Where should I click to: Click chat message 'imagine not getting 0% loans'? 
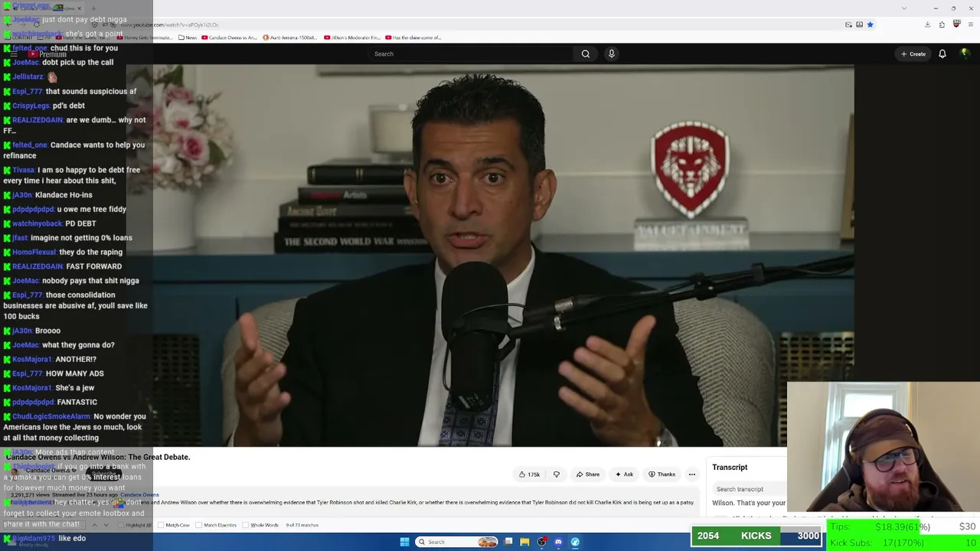click(81, 238)
